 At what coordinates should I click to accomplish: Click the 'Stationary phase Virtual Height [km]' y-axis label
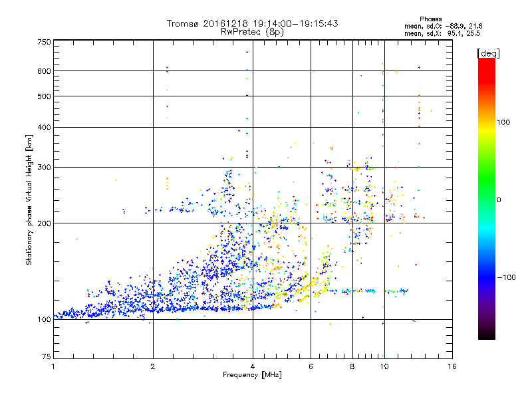29,200
